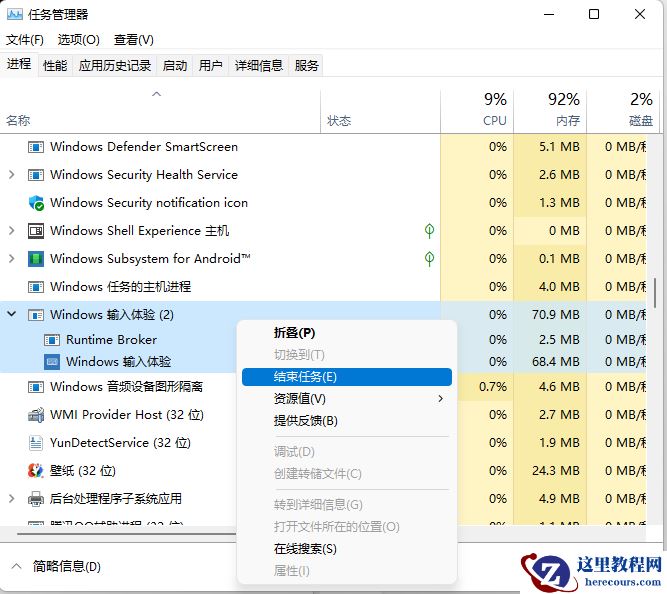This screenshot has width=667, height=594.
Task: Open the 选项(O) menu
Action: pos(79,40)
